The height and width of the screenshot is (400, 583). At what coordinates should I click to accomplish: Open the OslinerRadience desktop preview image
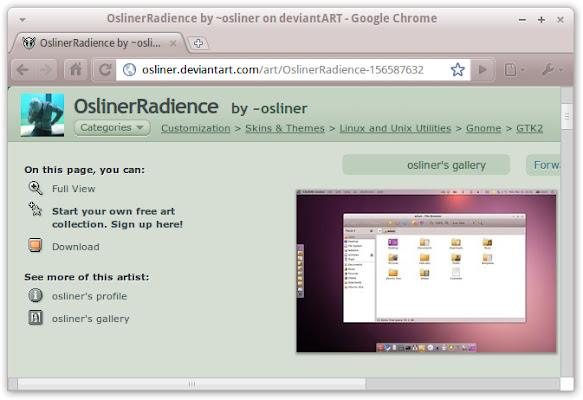click(x=426, y=271)
